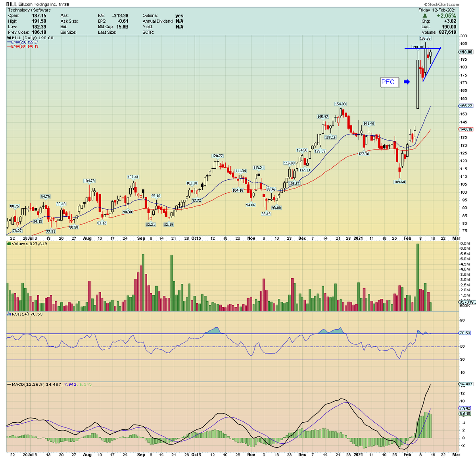Click the 154.03 peak price label
The height and width of the screenshot is (458, 476).
coord(340,104)
